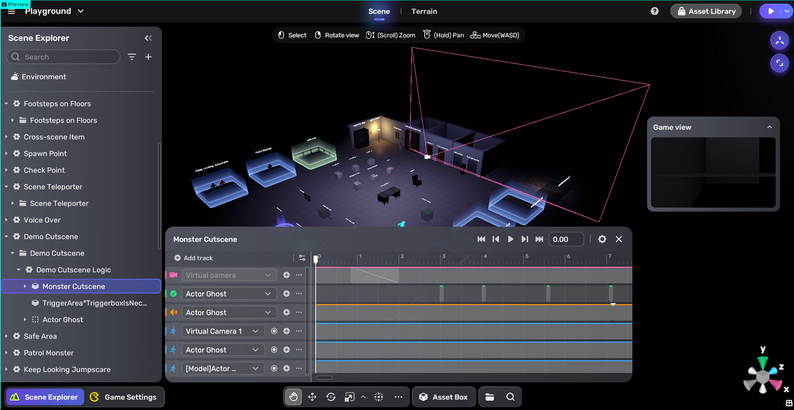Expand the Safe Area tree item

(6, 336)
